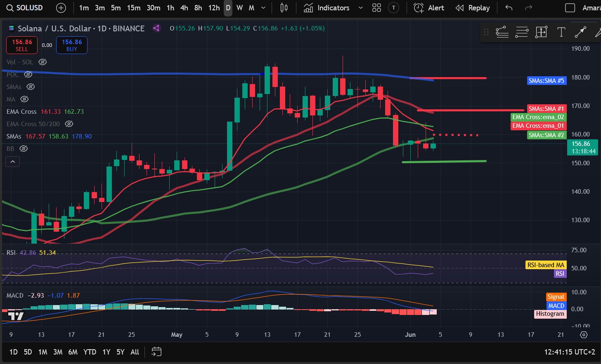
Task: Select the green horizontal line near 150
Action: 444,161
